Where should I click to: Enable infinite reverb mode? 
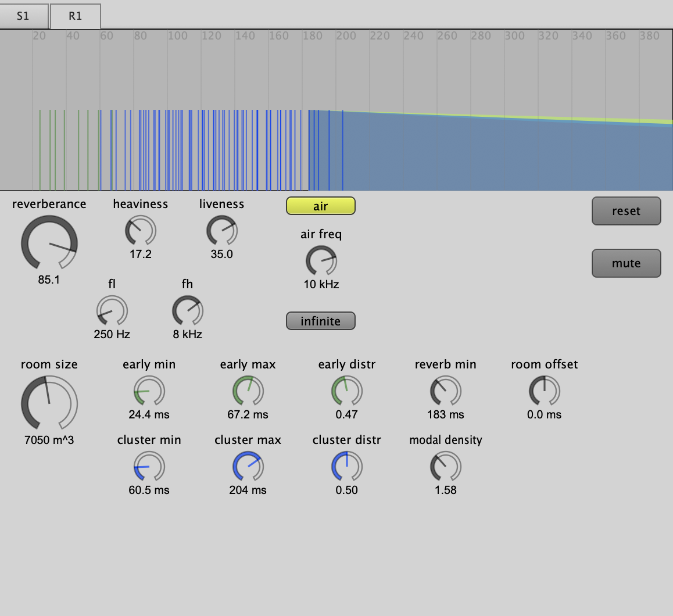pos(320,321)
